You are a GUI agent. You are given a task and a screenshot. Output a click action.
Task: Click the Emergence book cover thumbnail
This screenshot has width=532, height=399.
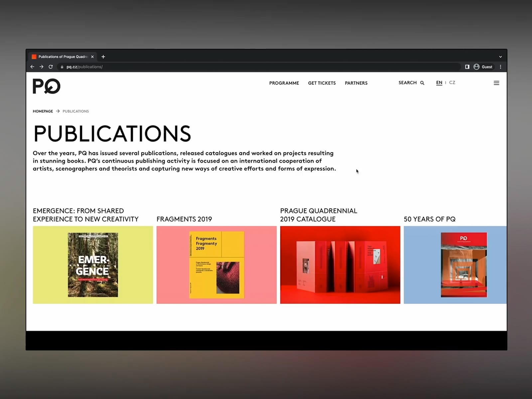click(x=93, y=265)
